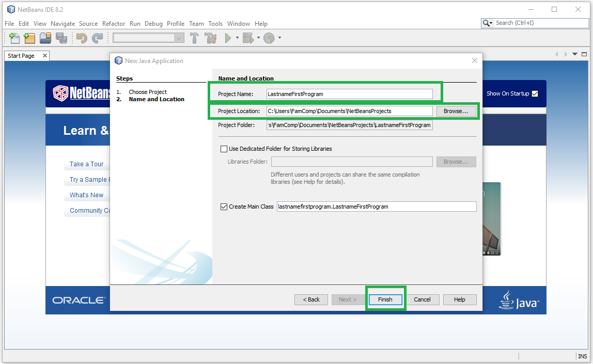593x364 pixels.
Task: Click the New Project toolbar icon
Action: coord(29,38)
